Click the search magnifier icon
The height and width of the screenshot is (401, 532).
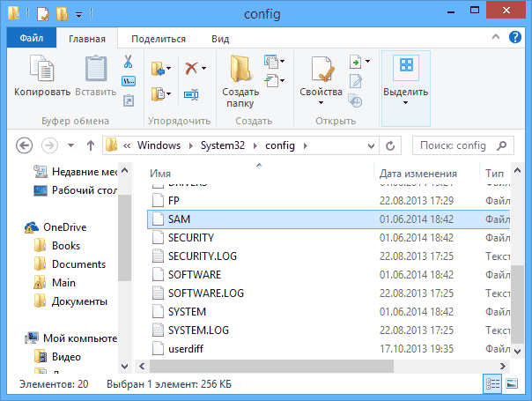(x=501, y=145)
